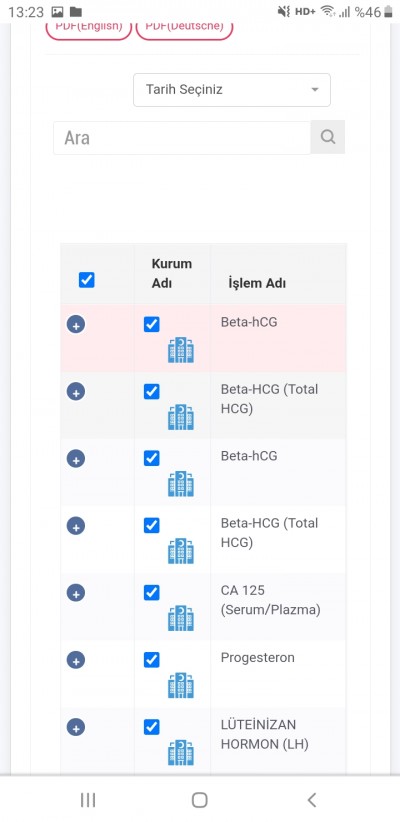The height and width of the screenshot is (822, 400).
Task: Toggle the select-all checkbox in table header
Action: (x=87, y=280)
